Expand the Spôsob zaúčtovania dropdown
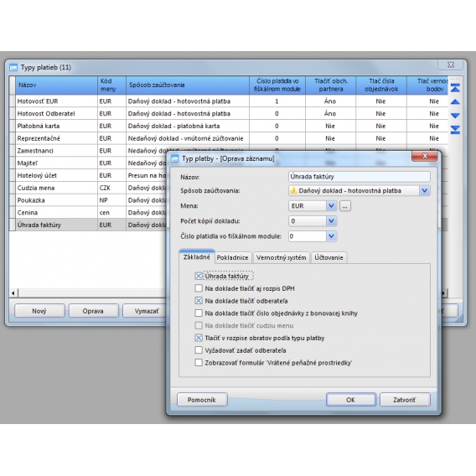Image resolution: width=476 pixels, height=476 pixels. [424, 190]
